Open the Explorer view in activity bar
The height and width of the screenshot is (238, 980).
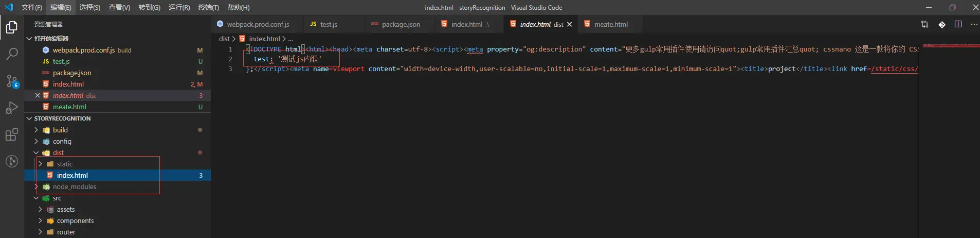(12, 27)
